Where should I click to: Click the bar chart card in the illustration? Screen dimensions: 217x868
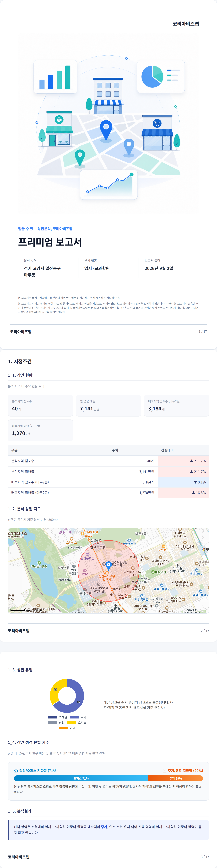(55, 76)
